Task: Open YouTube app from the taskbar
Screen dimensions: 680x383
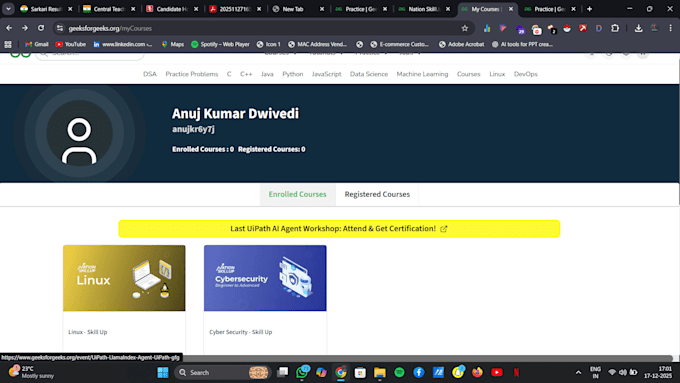Action: (497, 372)
